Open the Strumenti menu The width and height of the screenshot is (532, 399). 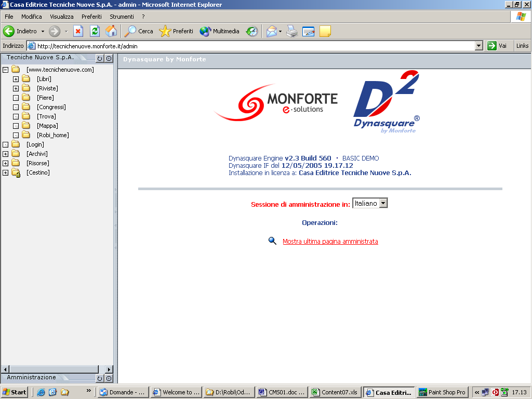122,17
